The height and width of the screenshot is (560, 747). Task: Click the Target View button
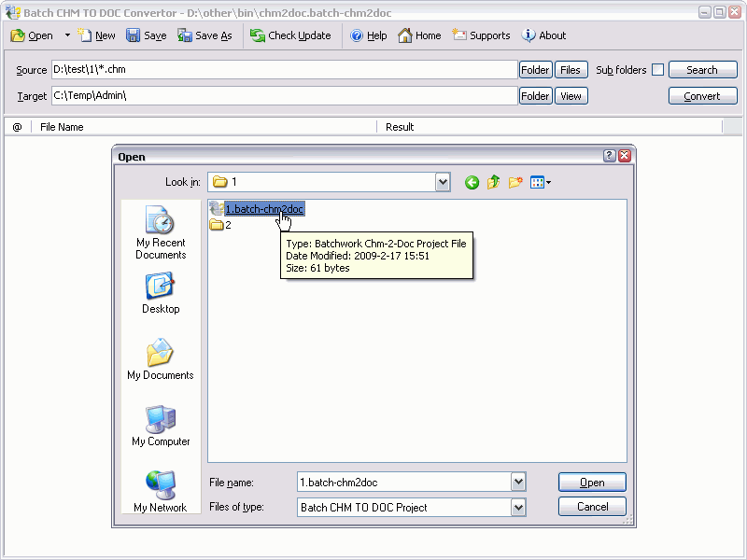[571, 96]
